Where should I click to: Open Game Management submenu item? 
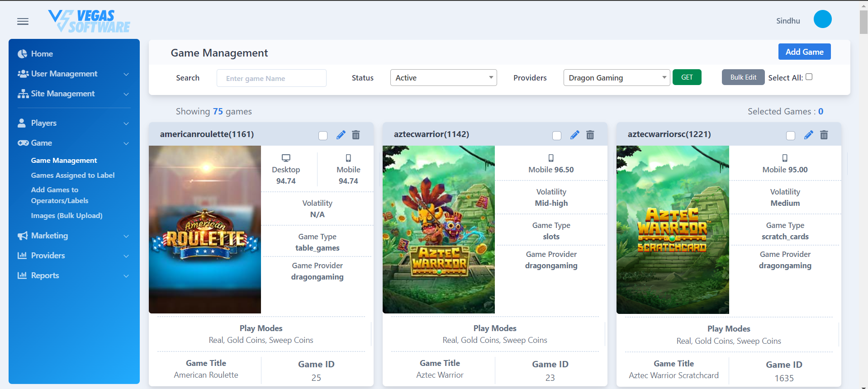click(64, 161)
